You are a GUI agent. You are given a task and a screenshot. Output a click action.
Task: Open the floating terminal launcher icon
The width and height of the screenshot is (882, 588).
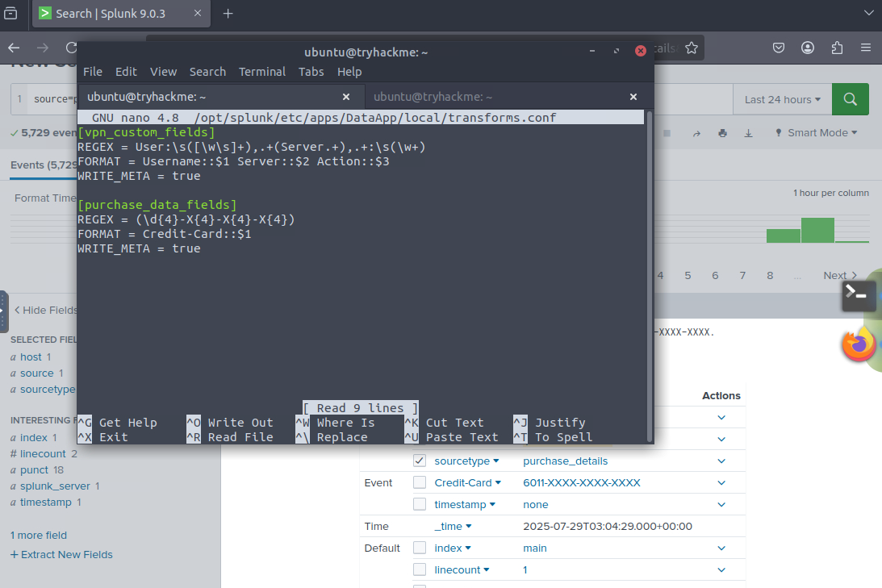[859, 296]
